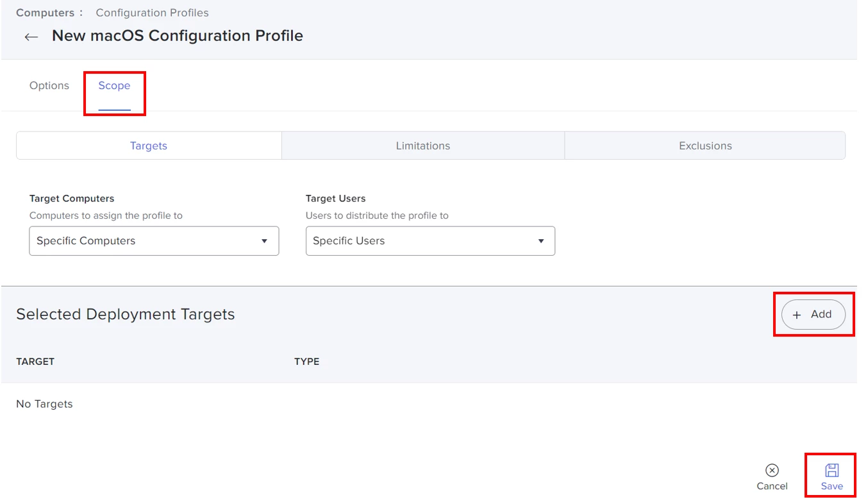Image resolution: width=868 pixels, height=504 pixels.
Task: Select the Targets segment
Action: tap(149, 146)
